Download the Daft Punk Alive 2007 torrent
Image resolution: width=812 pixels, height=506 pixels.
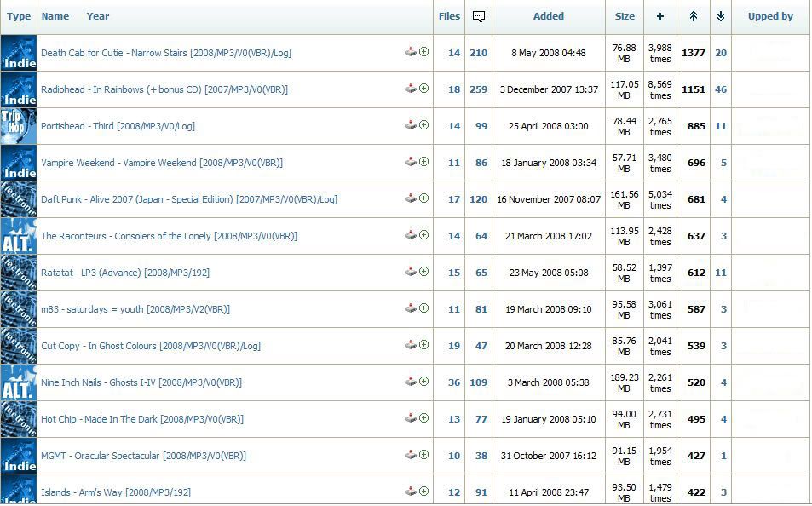(410, 198)
